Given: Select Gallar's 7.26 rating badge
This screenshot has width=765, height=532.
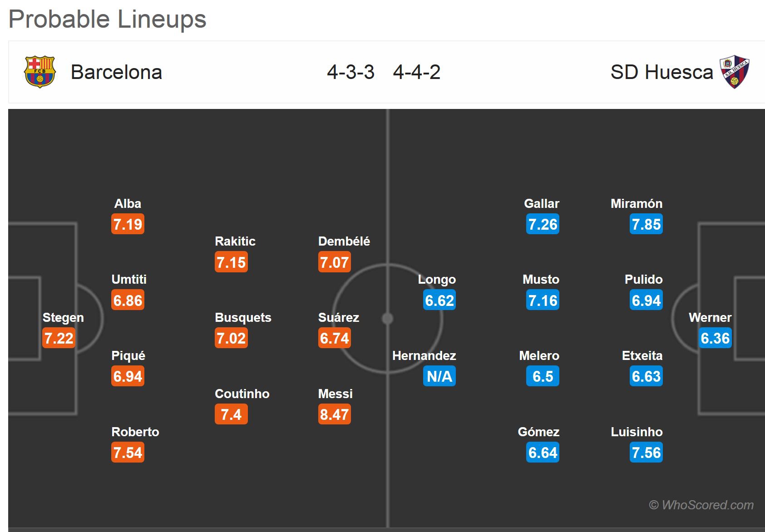Looking at the screenshot, I should [543, 224].
